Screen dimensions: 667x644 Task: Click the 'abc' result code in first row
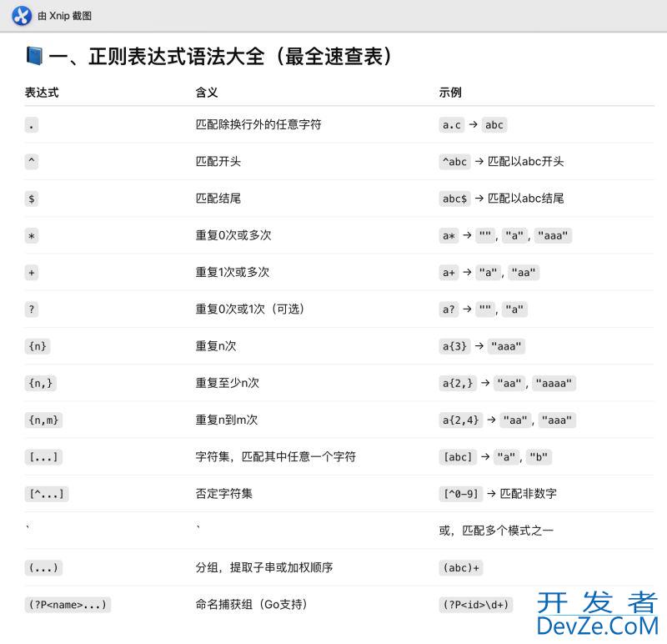pos(494,125)
